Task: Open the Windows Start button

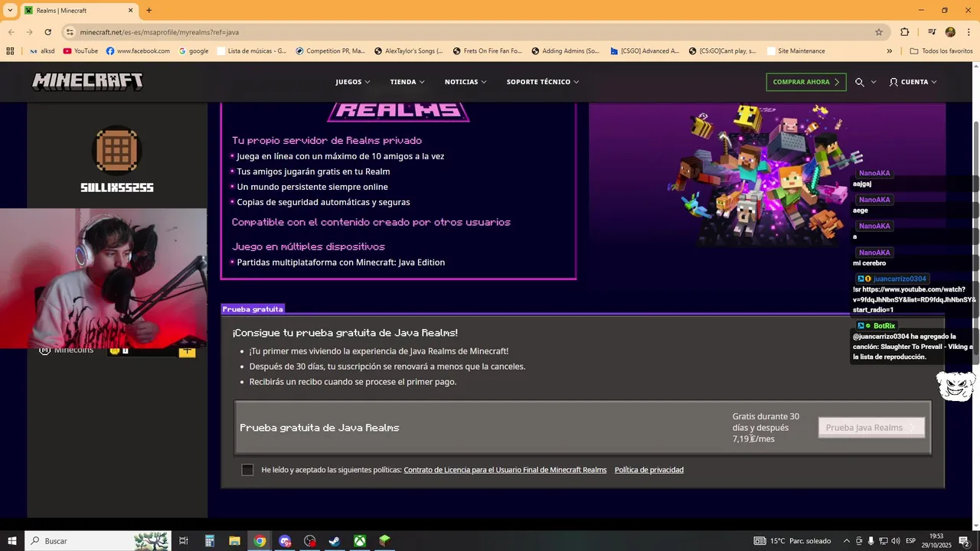Action: coord(11,541)
